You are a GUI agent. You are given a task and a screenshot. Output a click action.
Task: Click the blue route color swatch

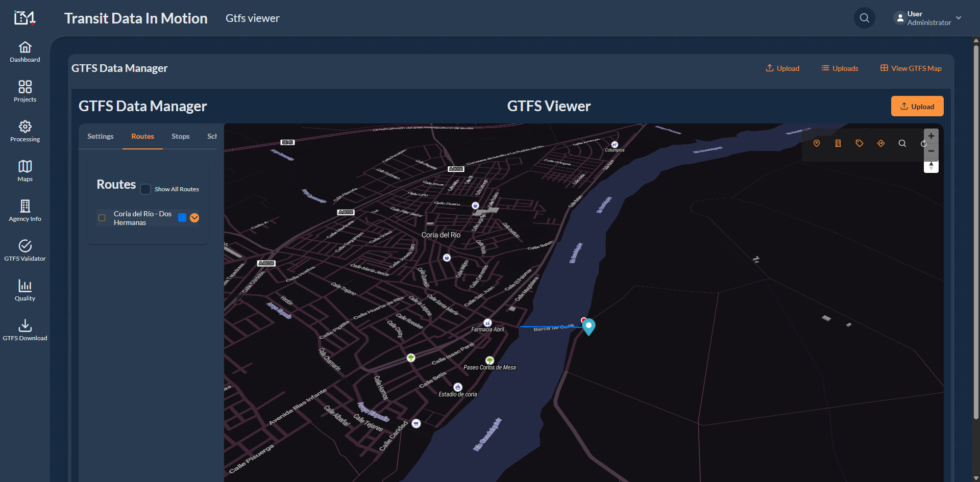click(182, 218)
